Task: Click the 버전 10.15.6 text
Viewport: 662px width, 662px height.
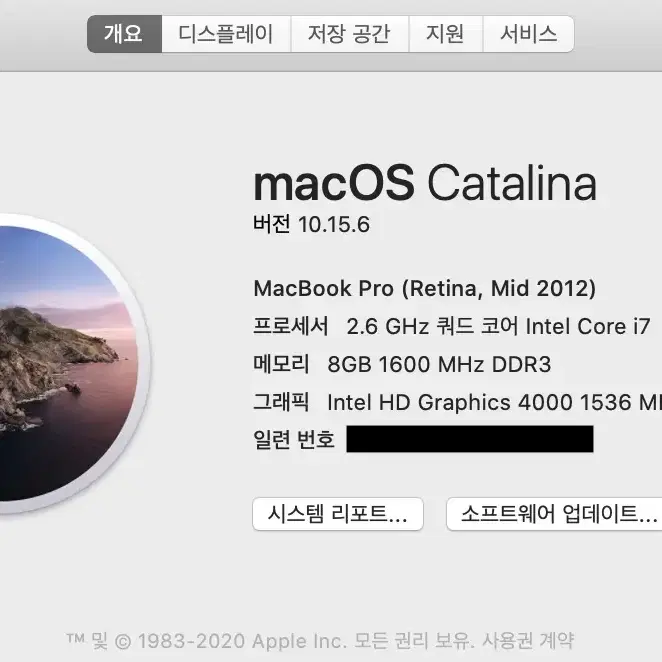Action: point(311,224)
